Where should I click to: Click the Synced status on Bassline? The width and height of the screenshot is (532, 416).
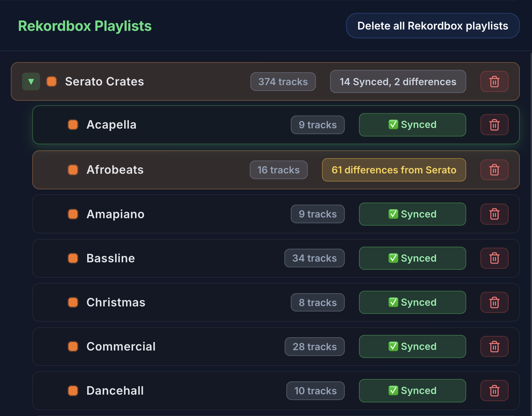(x=412, y=258)
